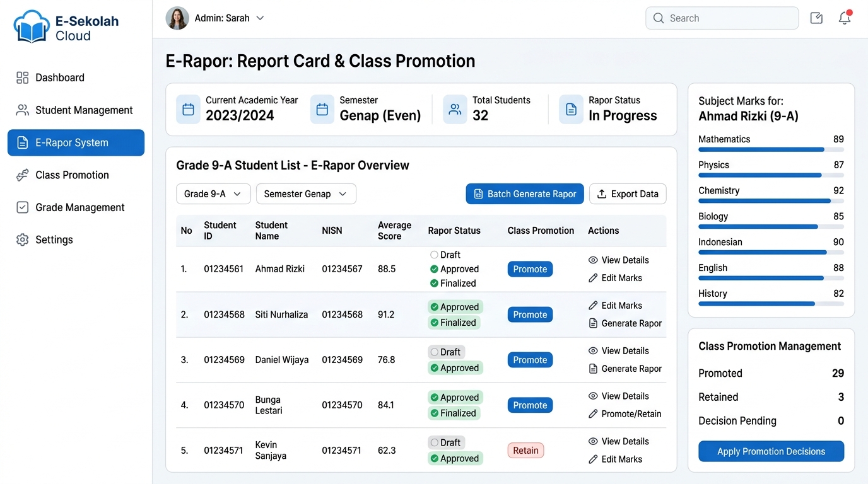Toggle Draft status for Daniel Wijaya

click(x=446, y=352)
